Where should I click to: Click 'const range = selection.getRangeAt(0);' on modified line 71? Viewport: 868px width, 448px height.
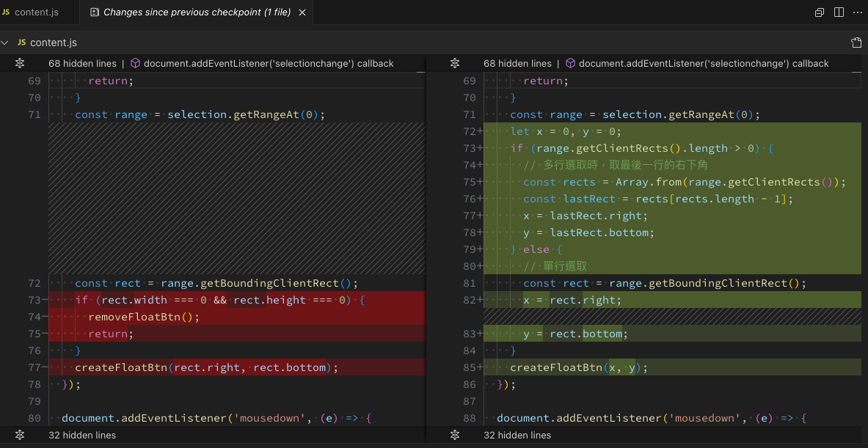click(635, 114)
